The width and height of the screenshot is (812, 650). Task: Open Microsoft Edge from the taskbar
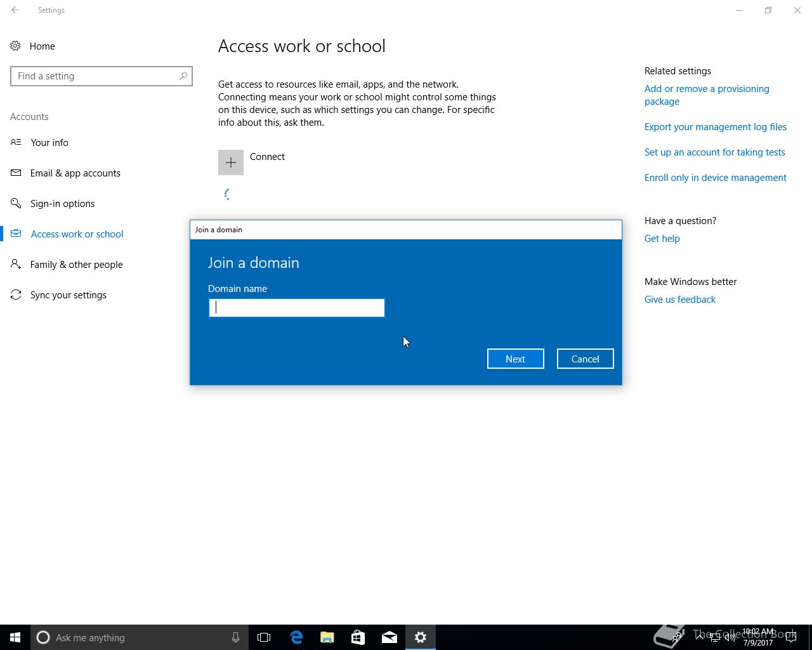click(x=296, y=637)
